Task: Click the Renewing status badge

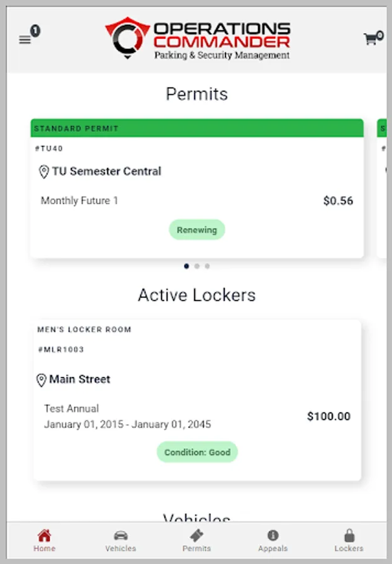Action: 197,230
